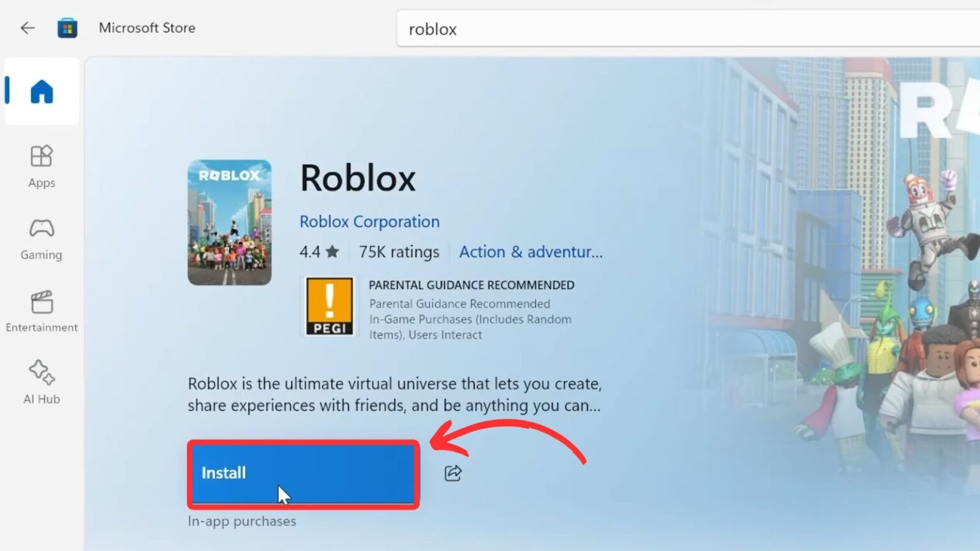The height and width of the screenshot is (551, 980).
Task: Open the Action & adventure category link
Action: coord(530,252)
